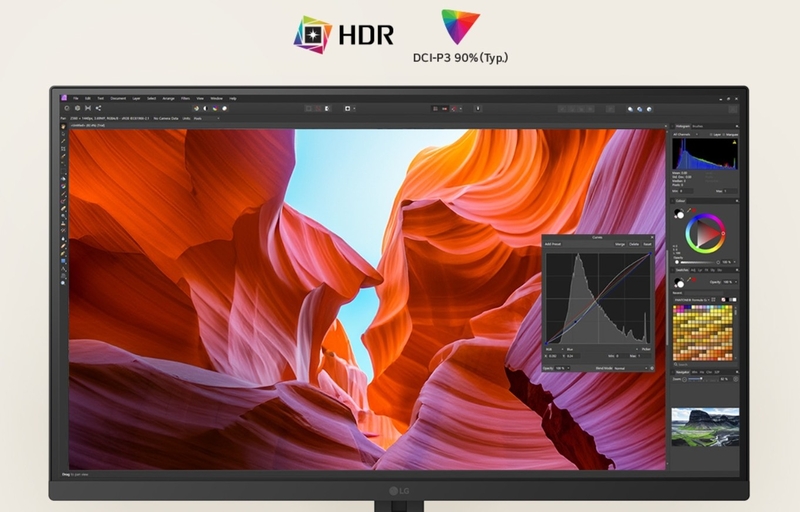The width and height of the screenshot is (800, 512).
Task: Open the Layer menu
Action: [x=136, y=98]
